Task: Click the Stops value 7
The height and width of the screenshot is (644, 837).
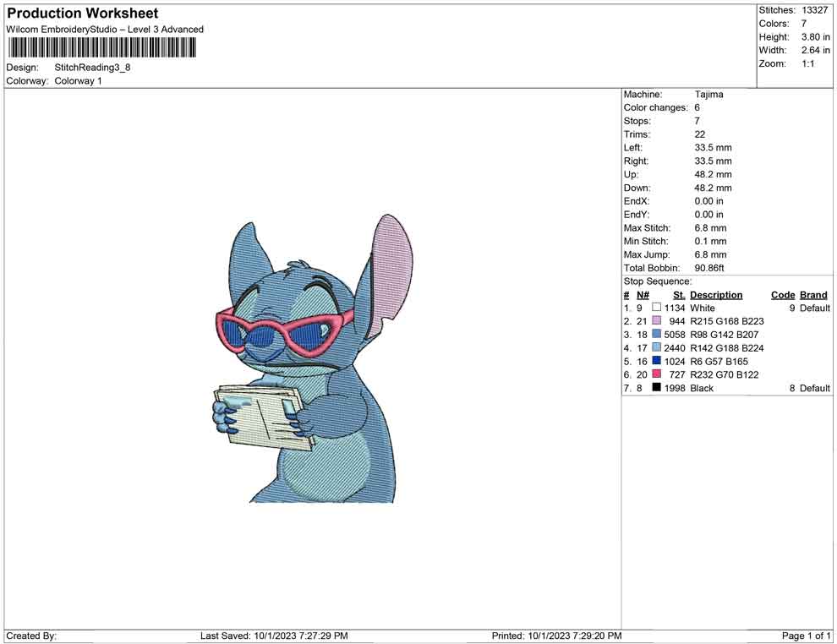Action: (x=697, y=121)
